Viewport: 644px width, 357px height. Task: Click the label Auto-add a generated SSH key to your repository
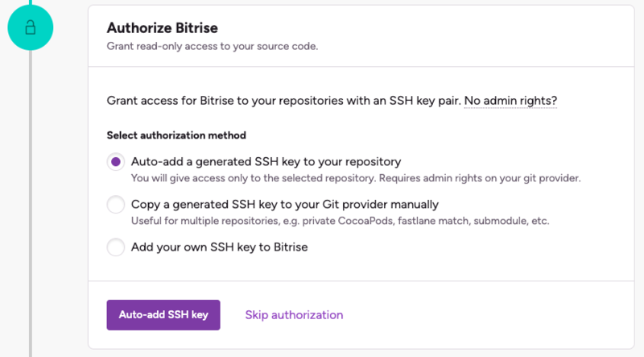point(266,162)
